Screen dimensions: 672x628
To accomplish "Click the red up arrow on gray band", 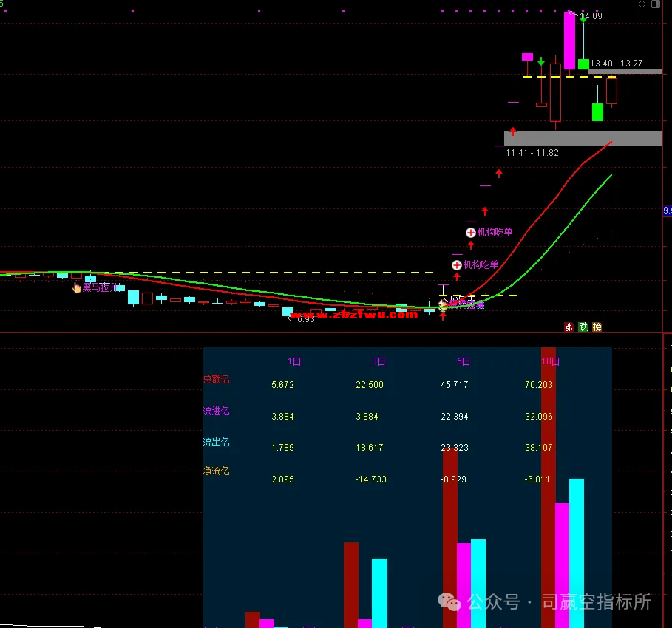I will tap(513, 131).
